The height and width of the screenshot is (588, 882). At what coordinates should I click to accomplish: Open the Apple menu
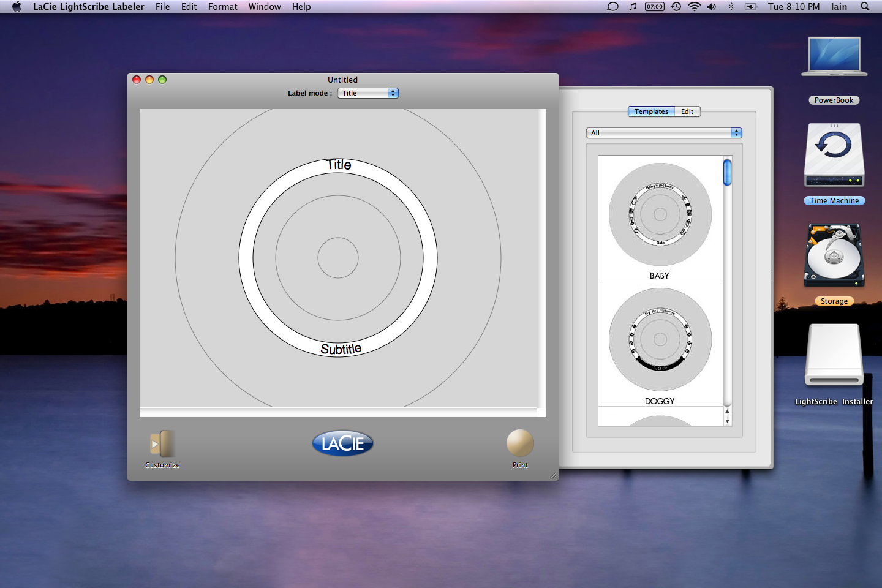[x=17, y=7]
